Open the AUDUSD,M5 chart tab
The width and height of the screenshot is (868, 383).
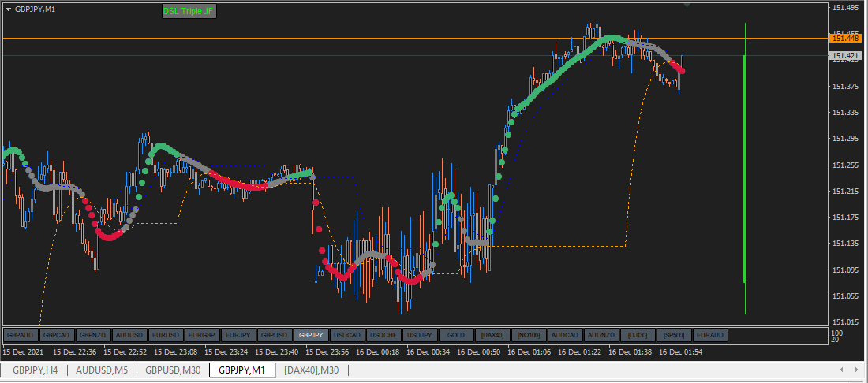click(102, 370)
